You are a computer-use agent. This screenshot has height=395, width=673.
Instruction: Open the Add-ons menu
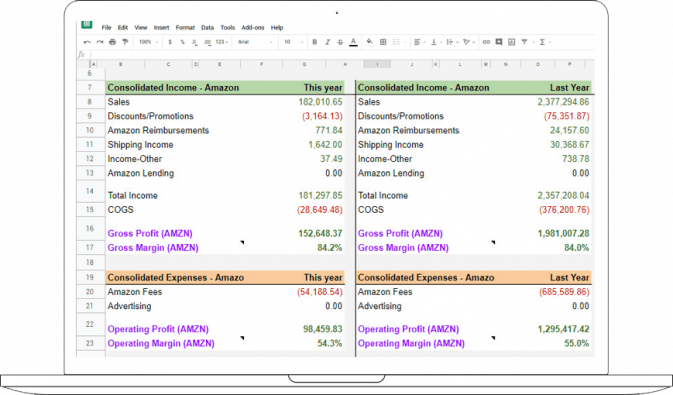click(x=253, y=27)
